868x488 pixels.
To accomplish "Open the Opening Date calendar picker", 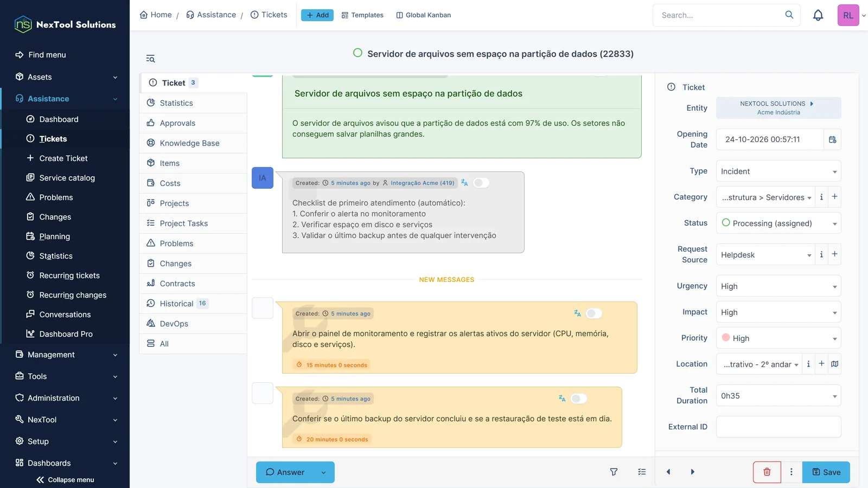I will 832,139.
